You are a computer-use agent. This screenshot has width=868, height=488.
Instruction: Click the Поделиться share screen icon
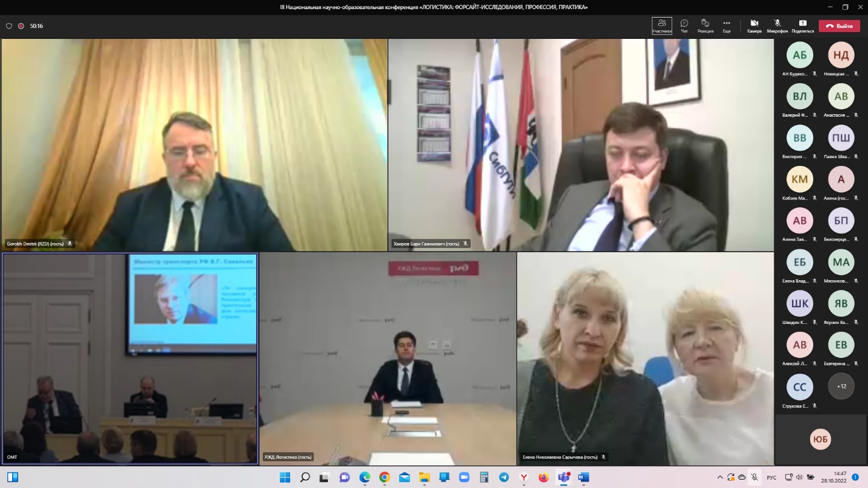tap(802, 26)
